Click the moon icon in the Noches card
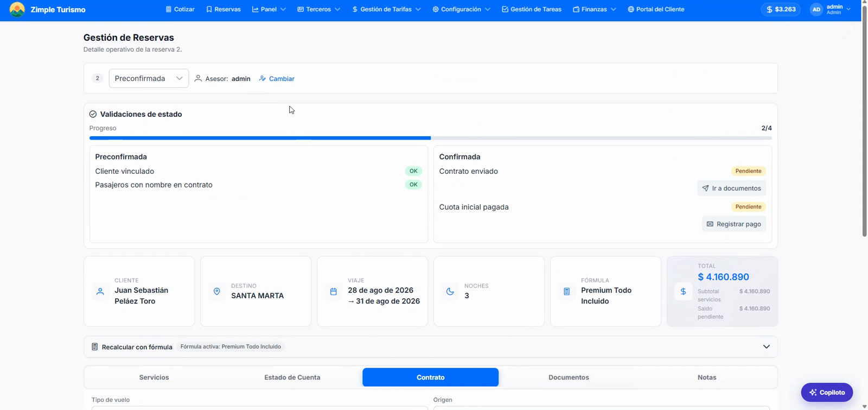This screenshot has width=868, height=410. point(450,292)
